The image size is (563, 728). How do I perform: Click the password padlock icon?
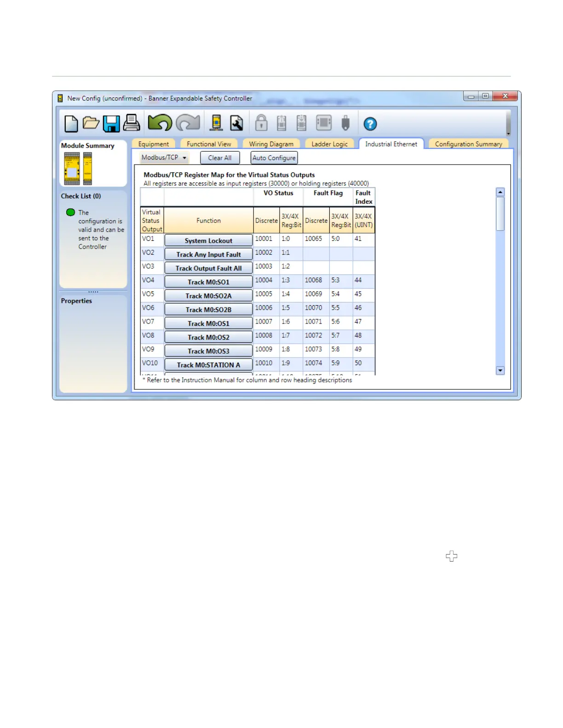coord(261,123)
